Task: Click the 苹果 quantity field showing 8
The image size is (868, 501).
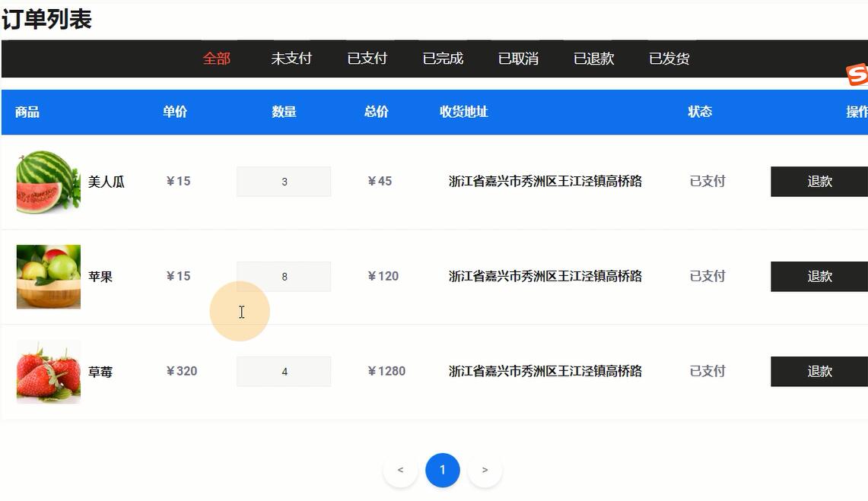Action: tap(284, 277)
